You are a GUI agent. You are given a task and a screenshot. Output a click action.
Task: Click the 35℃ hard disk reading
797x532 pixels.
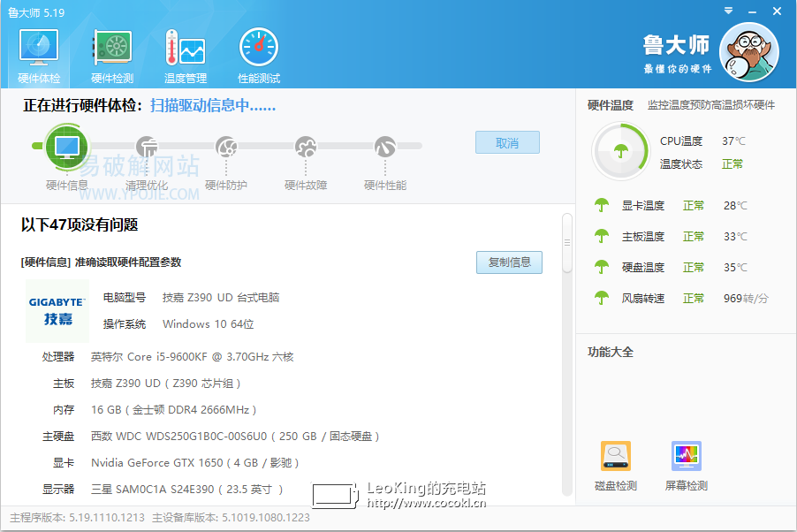[735, 267]
